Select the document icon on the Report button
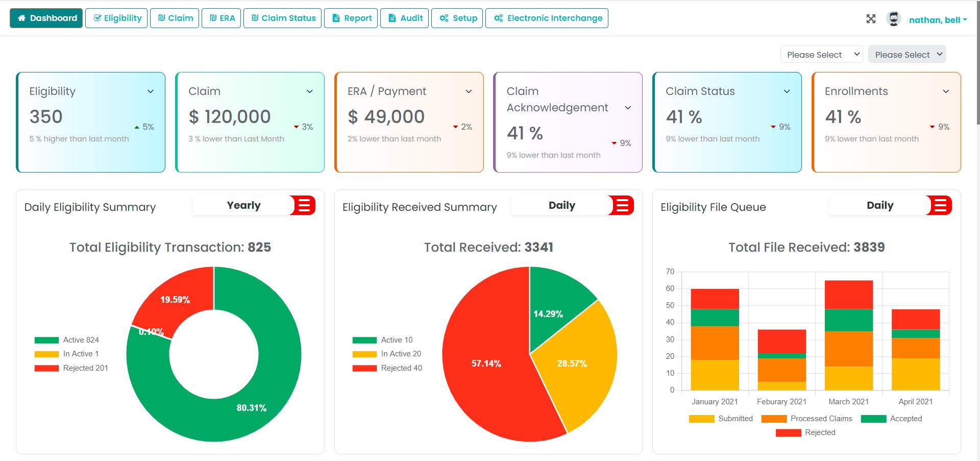The width and height of the screenshot is (980, 461). 335,18
